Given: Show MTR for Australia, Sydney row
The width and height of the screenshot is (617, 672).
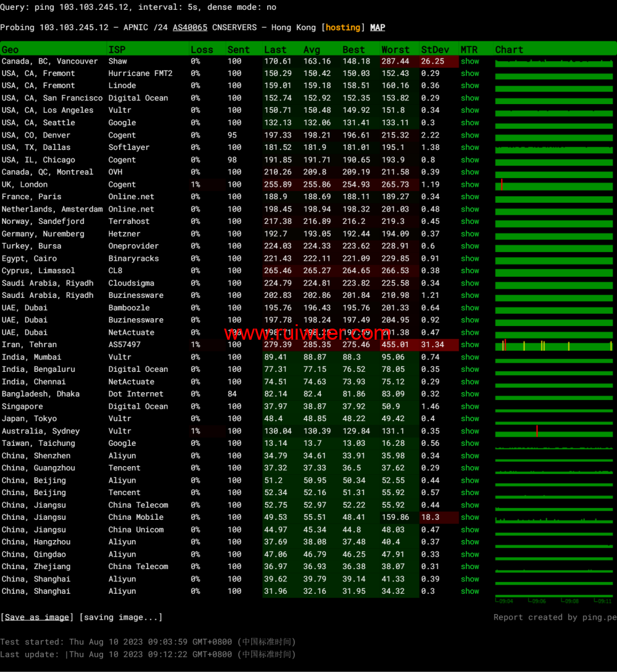Looking at the screenshot, I should pyautogui.click(x=470, y=431).
